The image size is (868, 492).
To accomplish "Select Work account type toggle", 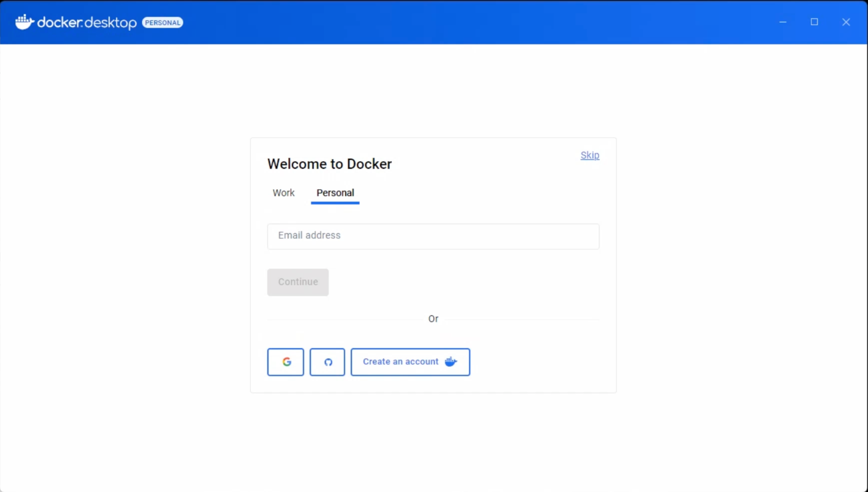I will pos(284,192).
